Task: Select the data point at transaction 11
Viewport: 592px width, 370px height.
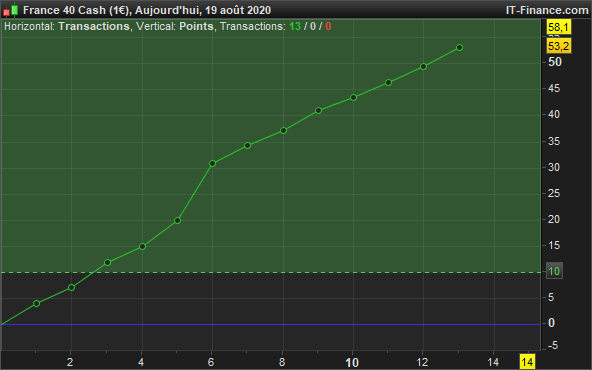Action: [388, 82]
